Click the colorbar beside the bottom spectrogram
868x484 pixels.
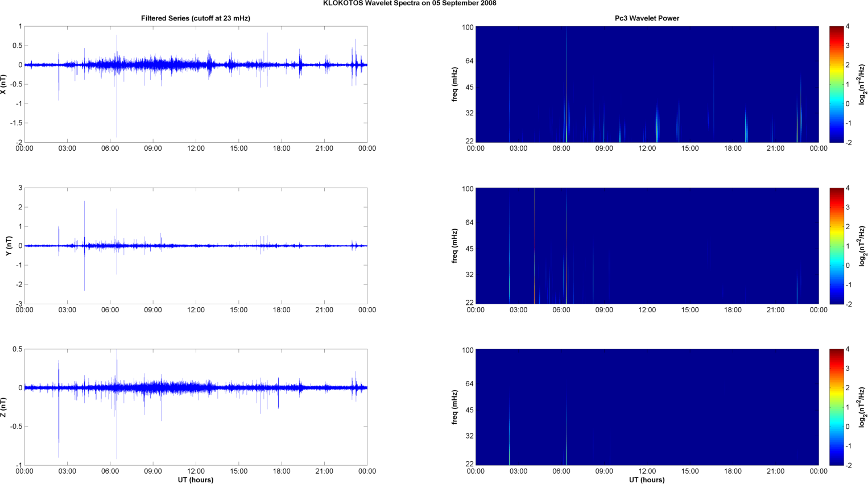click(x=836, y=407)
